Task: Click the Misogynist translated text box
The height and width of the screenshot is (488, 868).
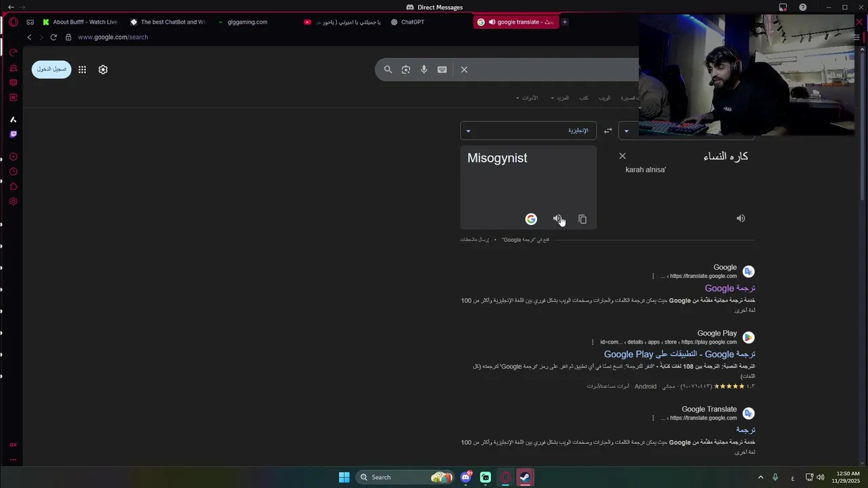Action: coord(528,188)
